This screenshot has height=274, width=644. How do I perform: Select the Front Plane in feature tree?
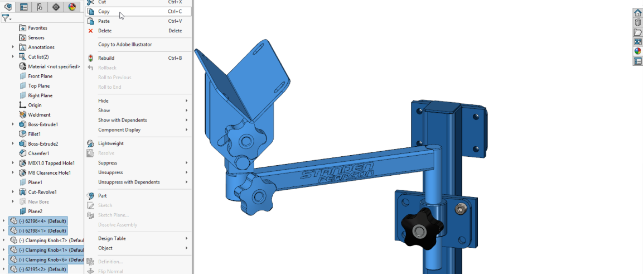40,76
